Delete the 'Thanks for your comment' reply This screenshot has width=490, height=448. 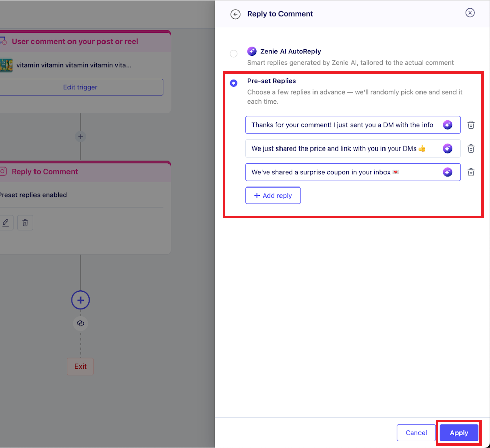pyautogui.click(x=471, y=125)
